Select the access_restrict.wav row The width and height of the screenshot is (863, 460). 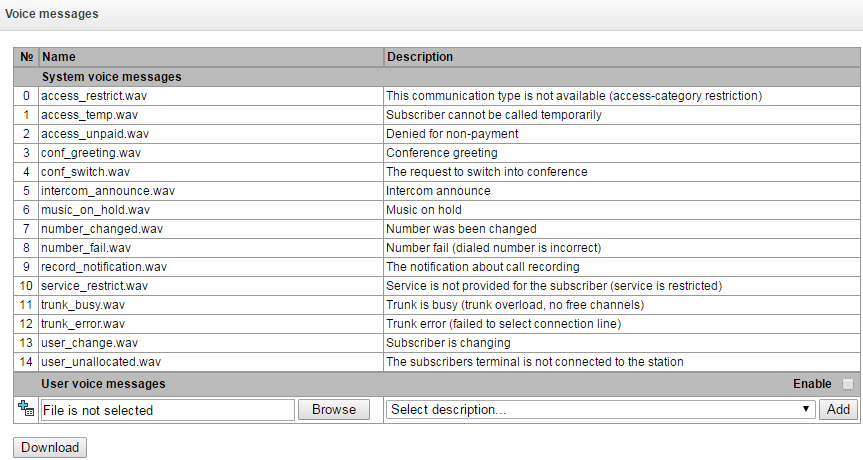[94, 96]
